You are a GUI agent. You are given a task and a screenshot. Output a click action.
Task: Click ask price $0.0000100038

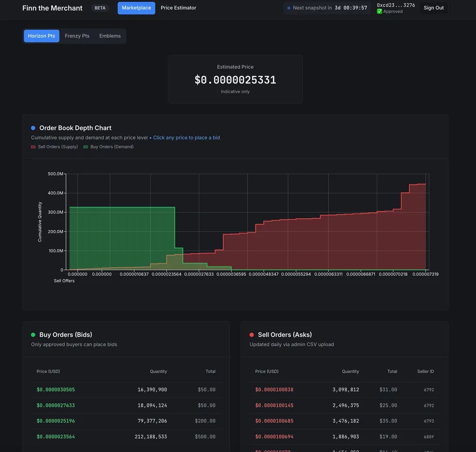point(274,390)
